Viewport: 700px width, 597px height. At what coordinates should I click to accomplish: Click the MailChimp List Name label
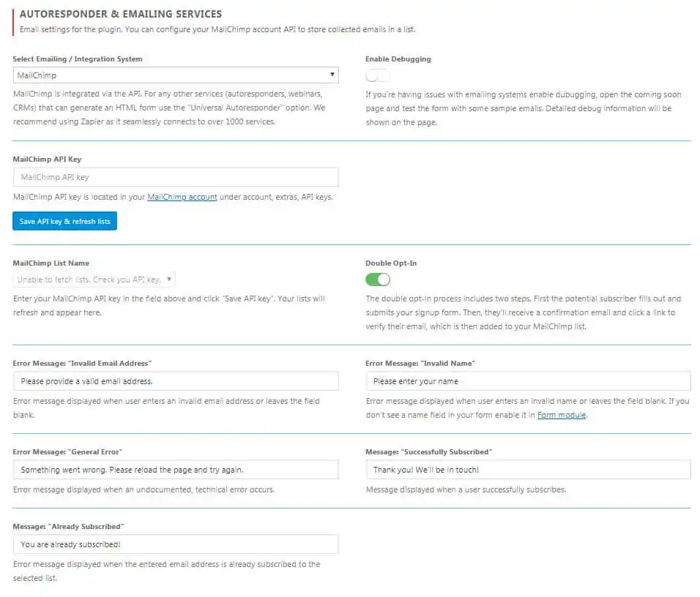coord(51,263)
